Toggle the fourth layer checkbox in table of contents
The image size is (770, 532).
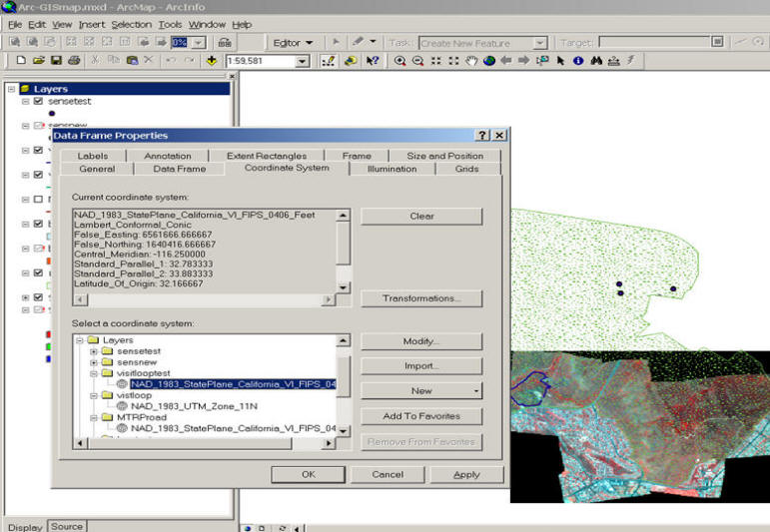pyautogui.click(x=38, y=175)
